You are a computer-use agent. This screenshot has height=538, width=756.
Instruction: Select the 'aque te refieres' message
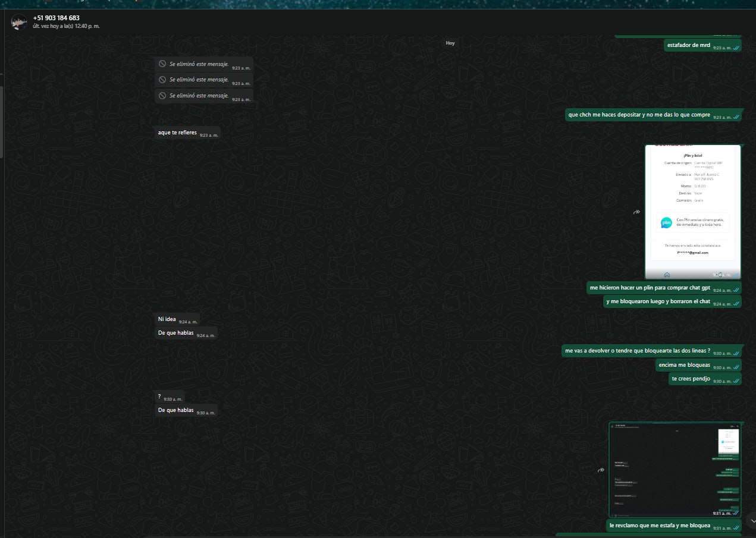tap(177, 133)
